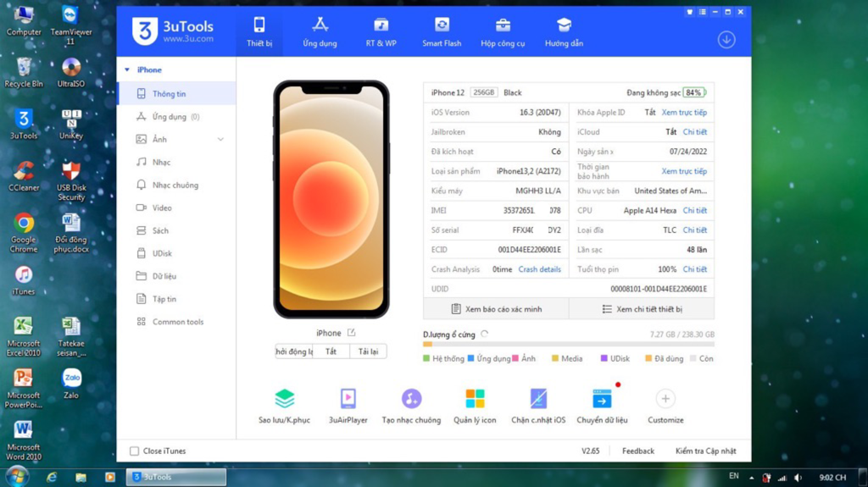Collapse the iPhone device tree
Viewport: 868px width, 487px height.
pos(127,69)
